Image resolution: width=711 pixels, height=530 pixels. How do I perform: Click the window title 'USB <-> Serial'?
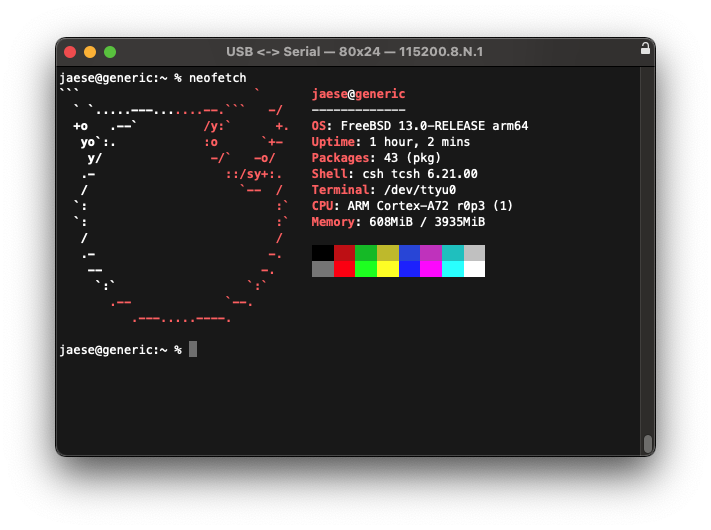(x=273, y=52)
